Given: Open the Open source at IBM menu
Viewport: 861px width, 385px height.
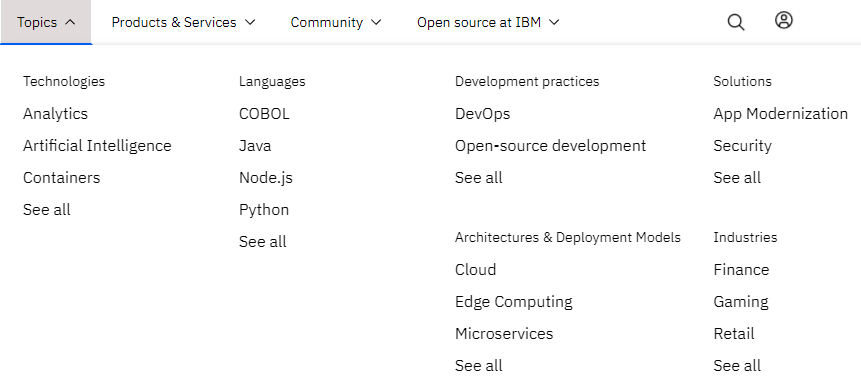Looking at the screenshot, I should coord(488,23).
